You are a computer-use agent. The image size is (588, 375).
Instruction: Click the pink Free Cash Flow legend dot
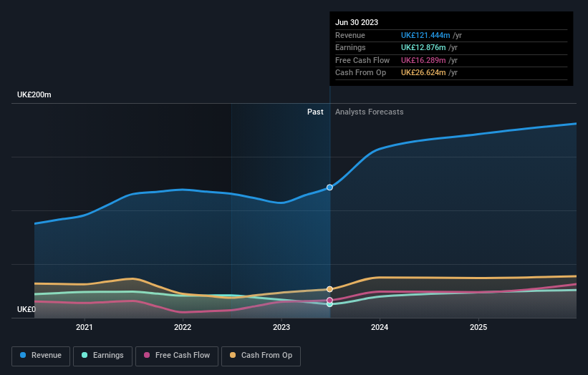tap(147, 355)
